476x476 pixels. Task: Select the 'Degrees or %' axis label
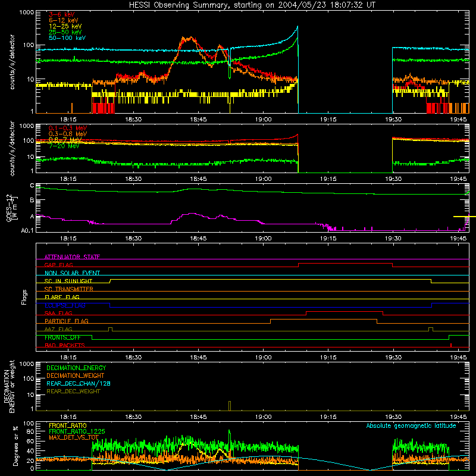[15, 446]
